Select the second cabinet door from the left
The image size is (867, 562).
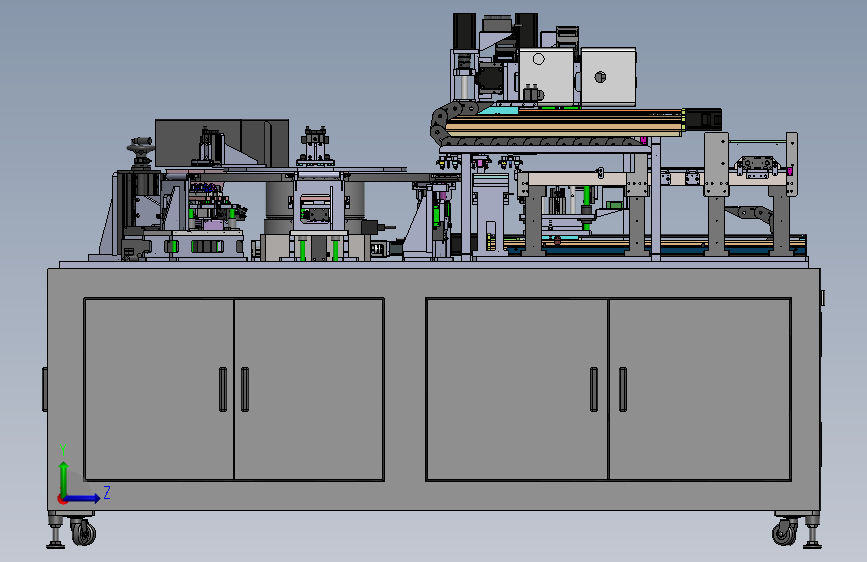[x=309, y=389]
